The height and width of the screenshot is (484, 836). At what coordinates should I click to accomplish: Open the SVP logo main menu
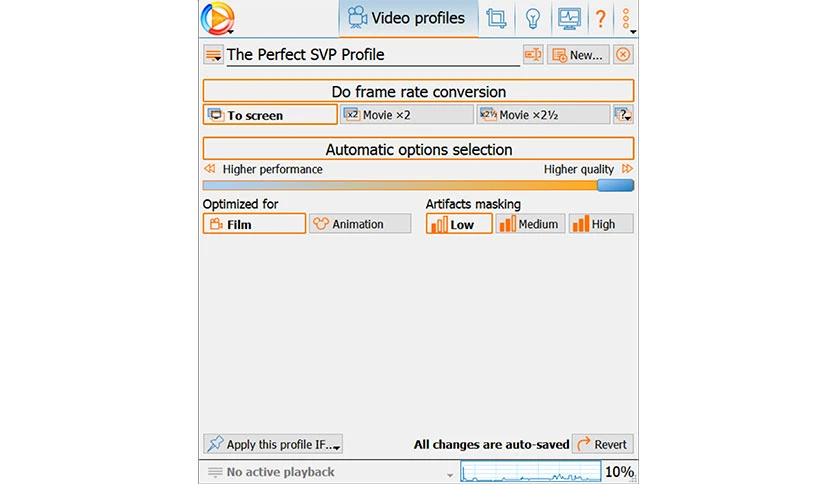coord(218,19)
